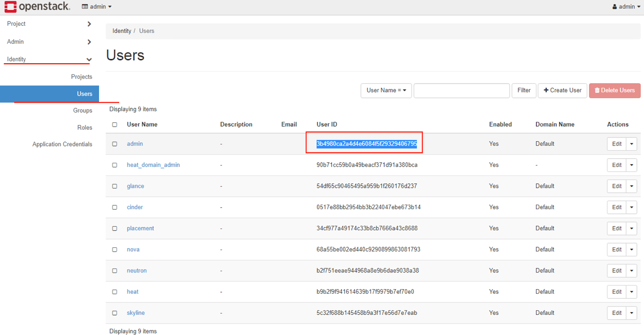The image size is (644, 335).
Task: Open actions dropdown arrow for skyline row
Action: [632, 313]
